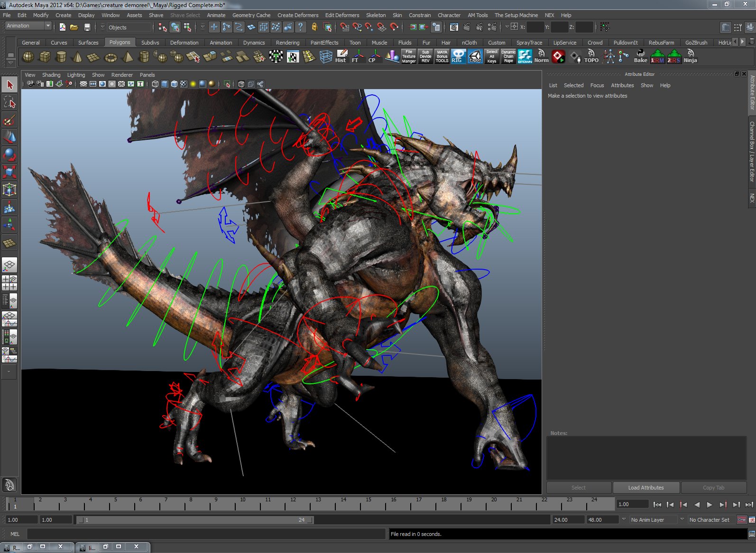This screenshot has height=553, width=756.
Task: Collapse selection mask section before Objects field
Action: pos(102,27)
